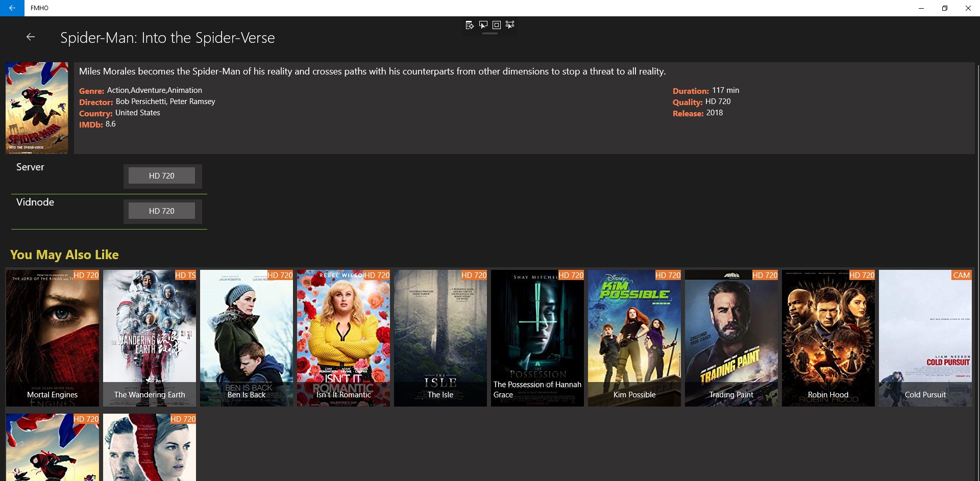Select the Kim Possible movie poster
This screenshot has height=481, width=980.
point(634,338)
